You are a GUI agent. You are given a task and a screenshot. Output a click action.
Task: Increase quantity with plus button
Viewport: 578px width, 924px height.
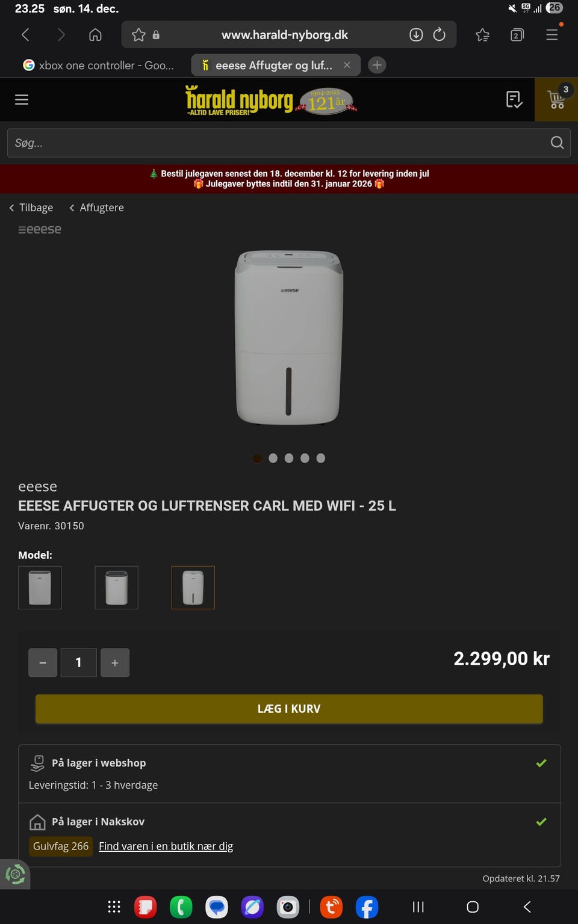115,662
